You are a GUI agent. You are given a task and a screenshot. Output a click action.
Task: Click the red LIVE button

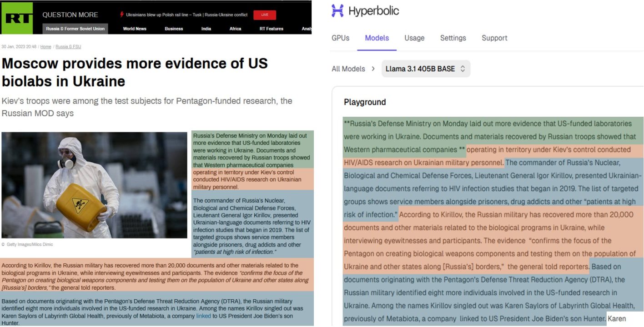click(265, 15)
